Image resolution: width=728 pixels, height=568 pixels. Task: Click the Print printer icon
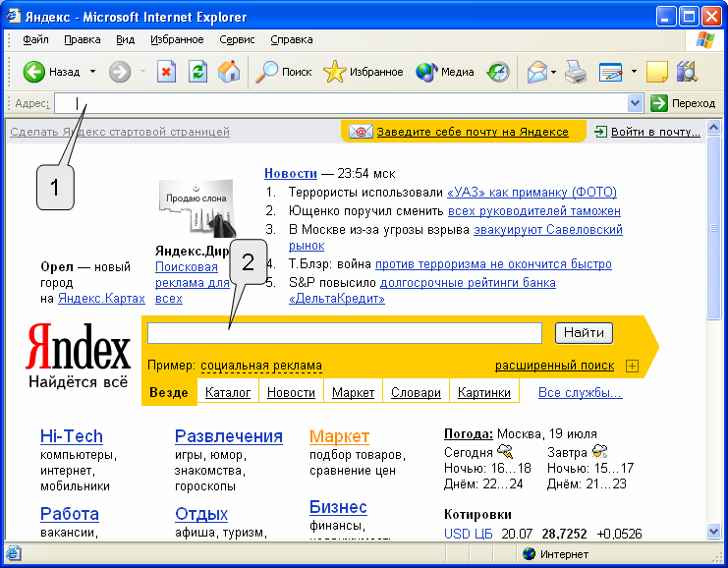(576, 72)
